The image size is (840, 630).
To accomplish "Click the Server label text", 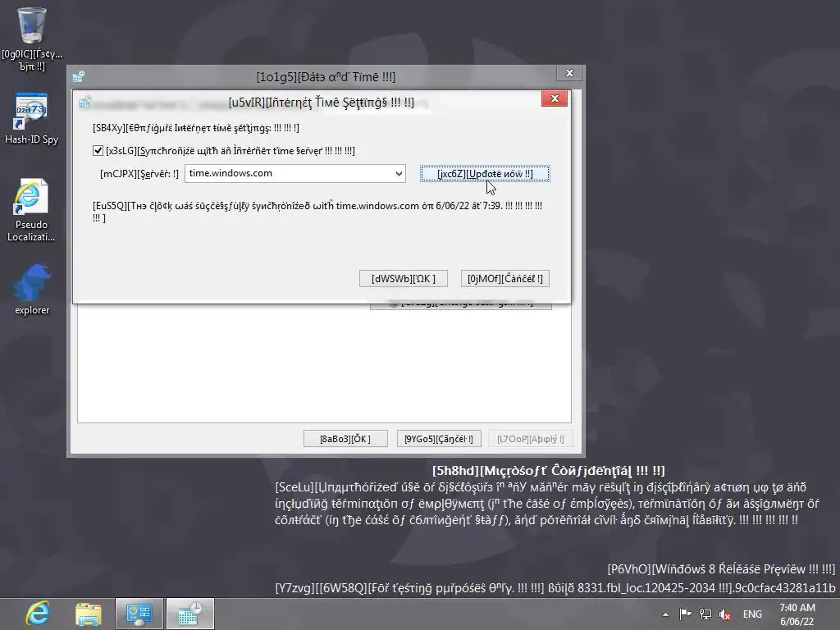I will pyautogui.click(x=139, y=174).
